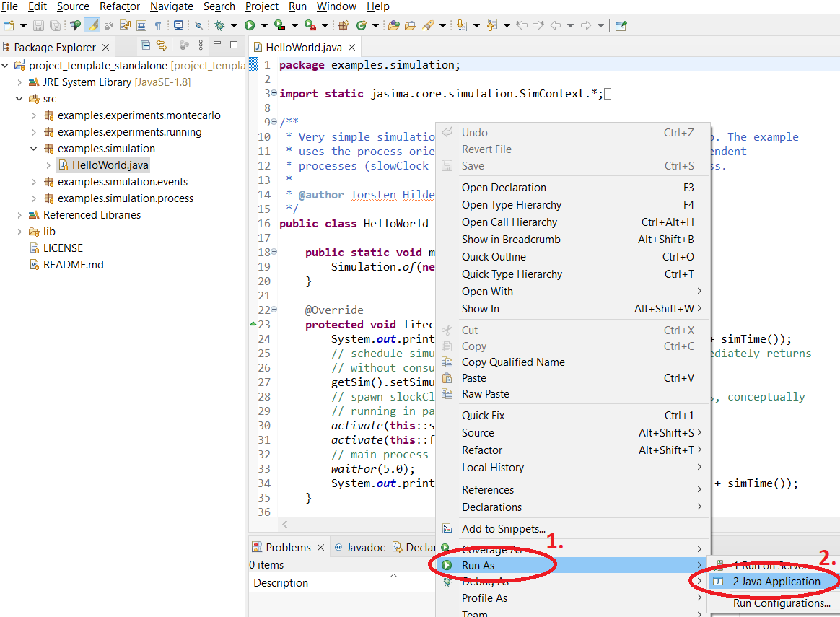Expand the JRE System Library node
This screenshot has width=840, height=617.
pos(19,82)
